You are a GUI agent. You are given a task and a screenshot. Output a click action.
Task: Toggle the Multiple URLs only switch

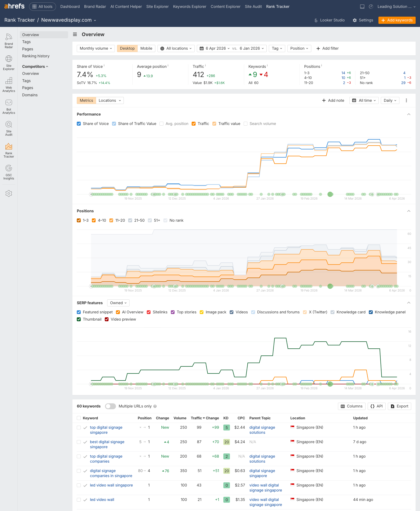pyautogui.click(x=110, y=406)
